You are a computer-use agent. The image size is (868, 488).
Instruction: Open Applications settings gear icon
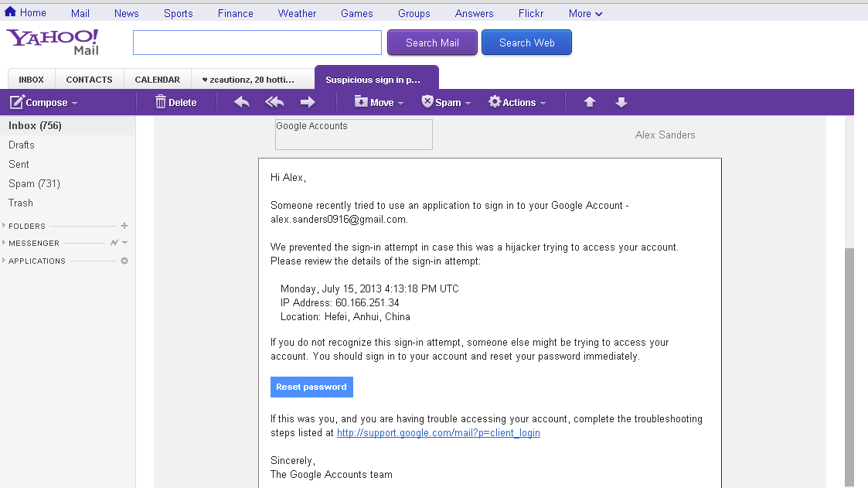(124, 261)
